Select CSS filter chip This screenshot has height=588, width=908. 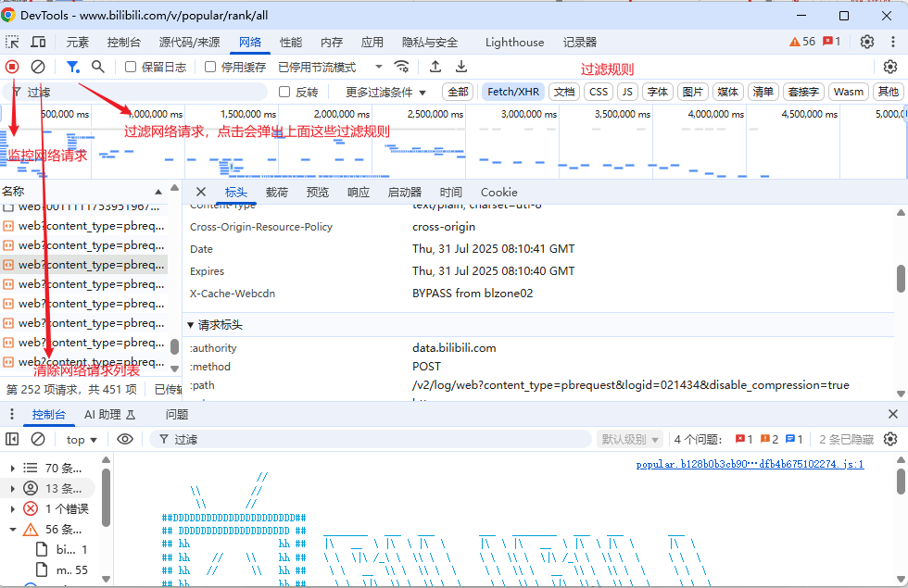pyautogui.click(x=599, y=92)
